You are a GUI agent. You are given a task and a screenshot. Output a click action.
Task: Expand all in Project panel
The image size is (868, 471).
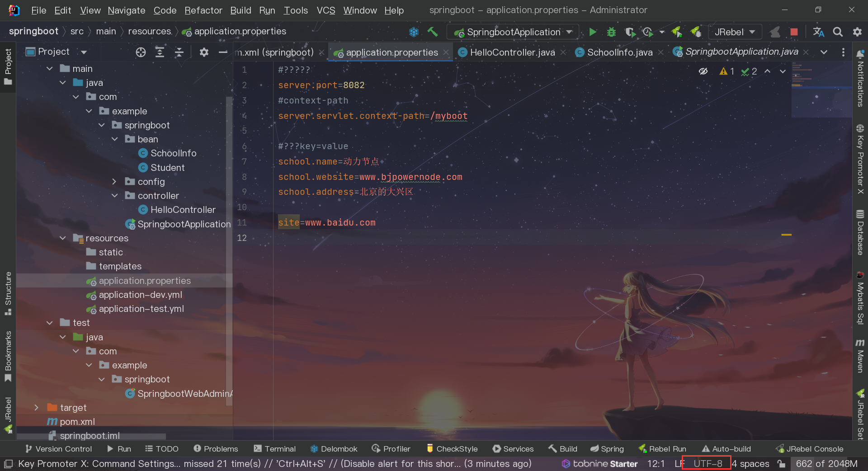pos(160,52)
